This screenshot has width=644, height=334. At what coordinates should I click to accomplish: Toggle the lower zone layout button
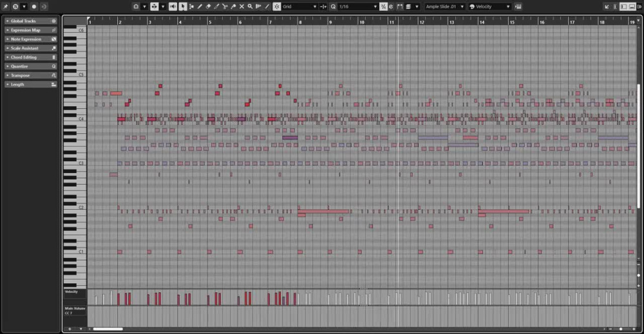(632, 6)
